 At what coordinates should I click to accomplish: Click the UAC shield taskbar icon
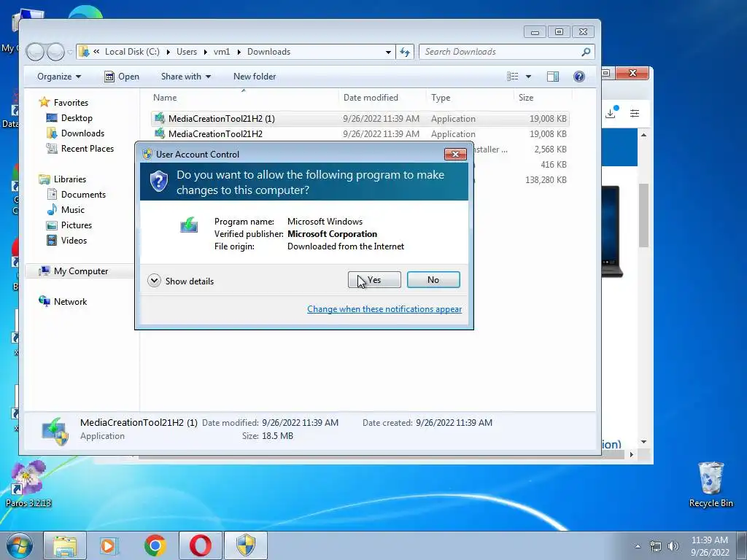[x=246, y=545]
